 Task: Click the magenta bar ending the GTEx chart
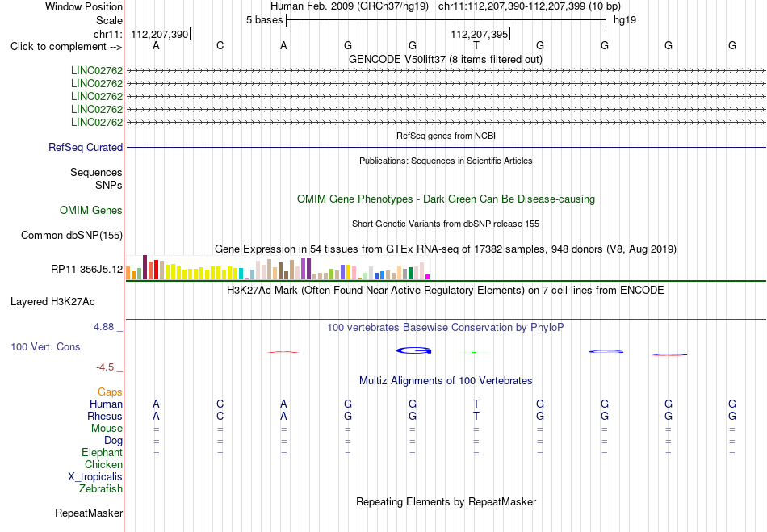427,277
